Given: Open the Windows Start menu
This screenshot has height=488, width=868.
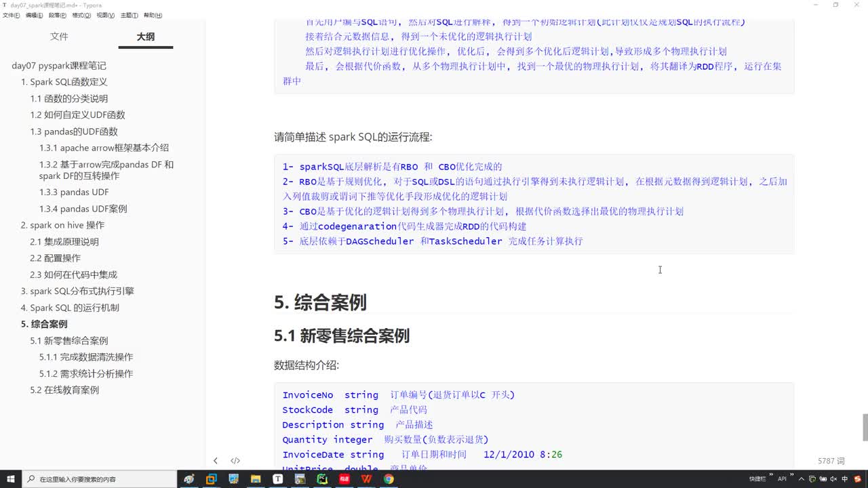Looking at the screenshot, I should tap(11, 479).
